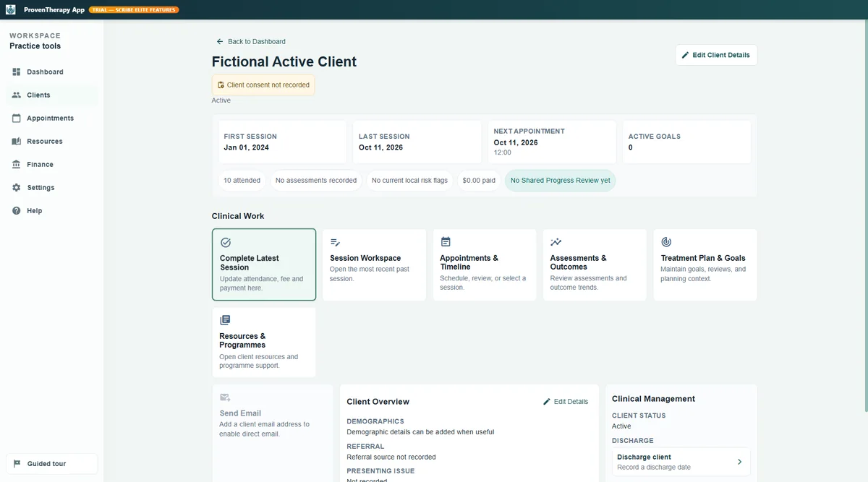Viewport: 868px width, 482px height.
Task: Open Dashboard from the sidebar menu
Action: click(x=52, y=72)
